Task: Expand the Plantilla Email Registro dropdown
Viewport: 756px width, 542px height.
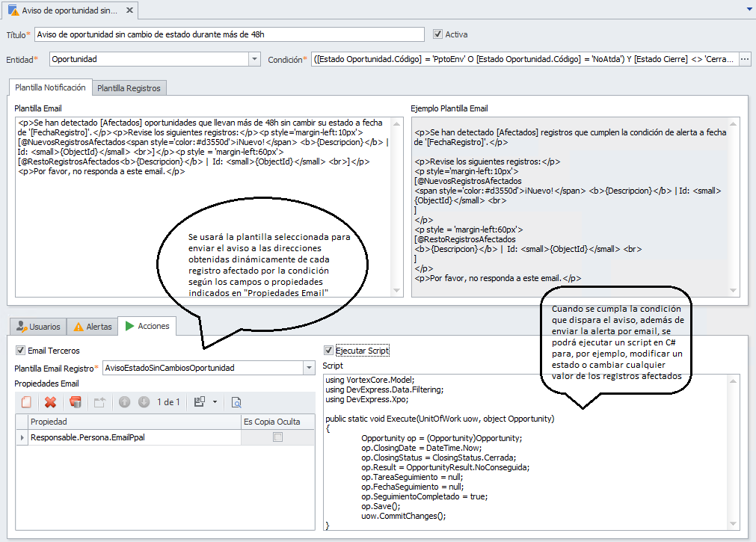Action: [x=309, y=368]
